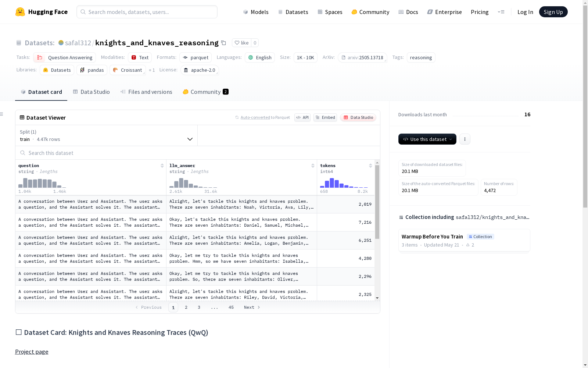Sort the question column
This screenshot has height=368, width=588.
coord(162,166)
